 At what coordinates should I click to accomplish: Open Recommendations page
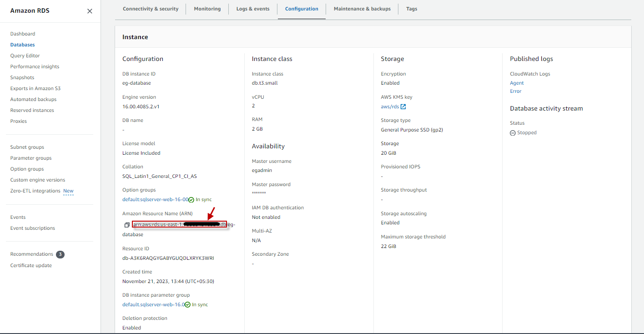click(x=32, y=254)
